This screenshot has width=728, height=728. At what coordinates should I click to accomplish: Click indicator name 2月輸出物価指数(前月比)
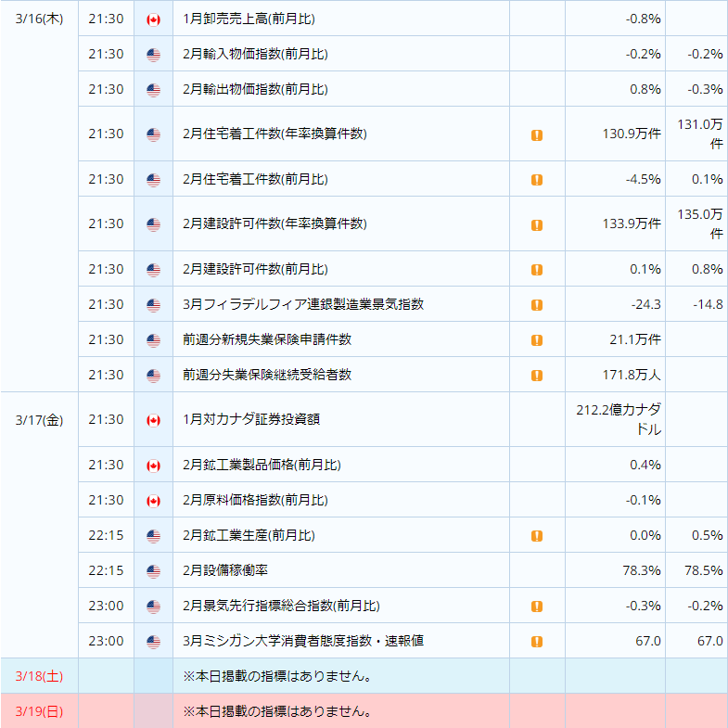point(255,90)
